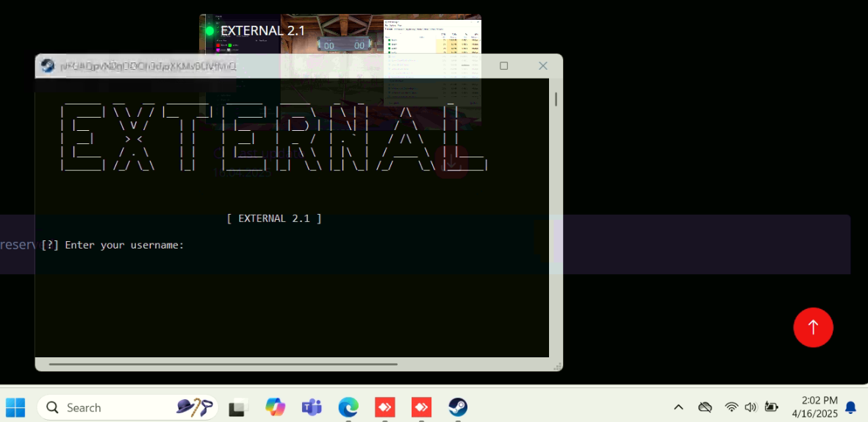868x422 pixels.
Task: Check the battery status icon
Action: point(771,407)
